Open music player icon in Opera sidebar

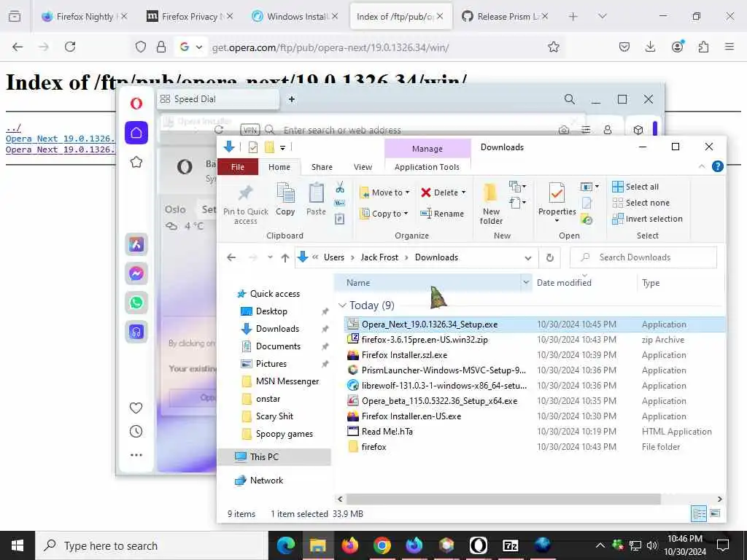pyautogui.click(x=136, y=332)
